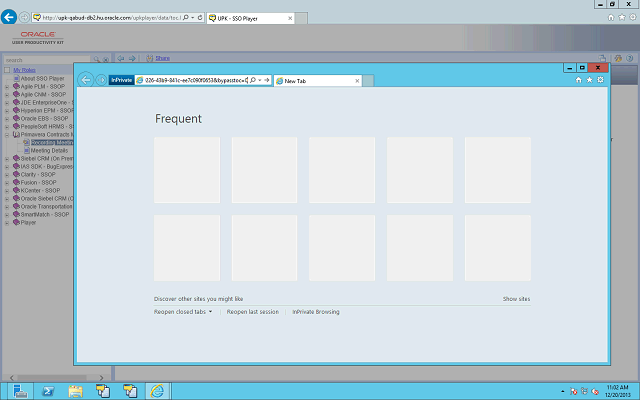Image resolution: width=640 pixels, height=400 pixels.
Task: Click Go arrow in InPrivate address bar
Action: 267,80
